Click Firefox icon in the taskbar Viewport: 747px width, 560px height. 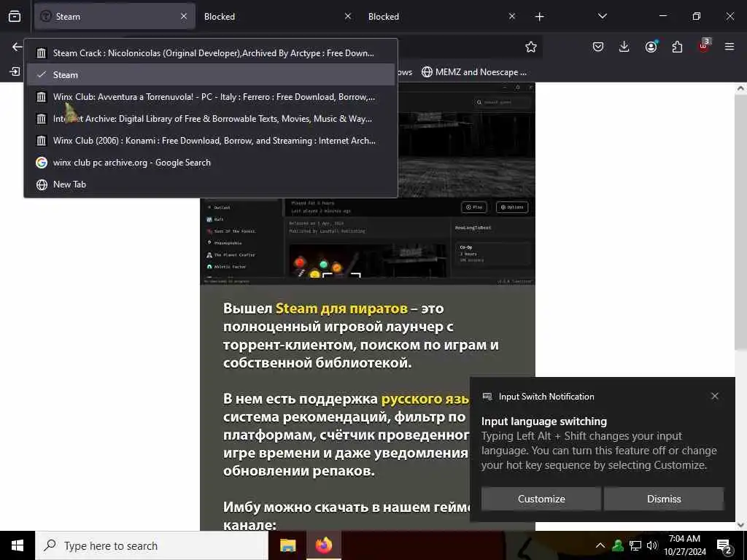pyautogui.click(x=324, y=545)
